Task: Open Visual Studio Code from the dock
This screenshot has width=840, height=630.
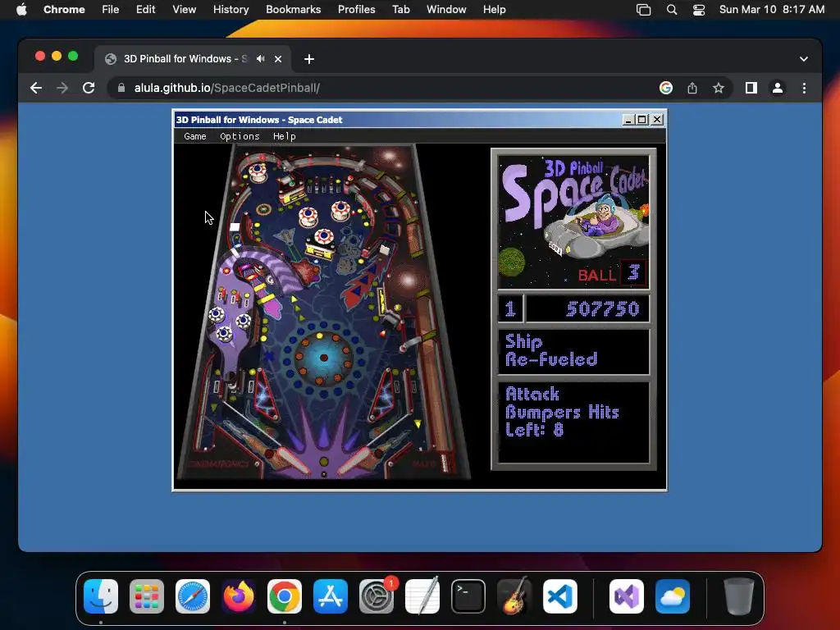Action: click(560, 596)
